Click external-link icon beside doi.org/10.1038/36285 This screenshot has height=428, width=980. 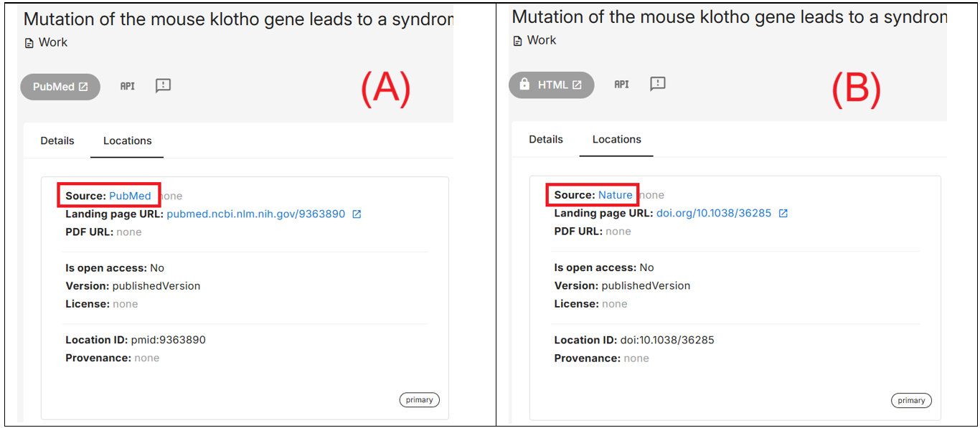[783, 213]
